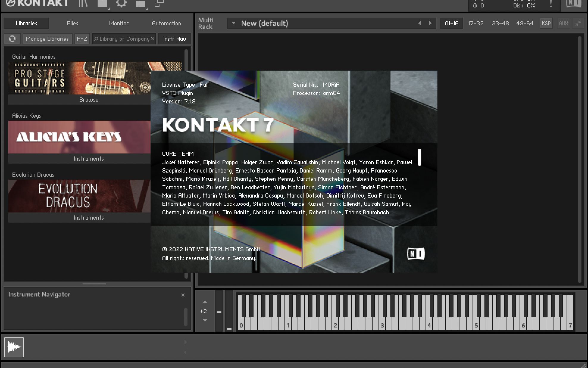The width and height of the screenshot is (588, 368).
Task: Click the Library or Company search field
Action: (x=124, y=39)
